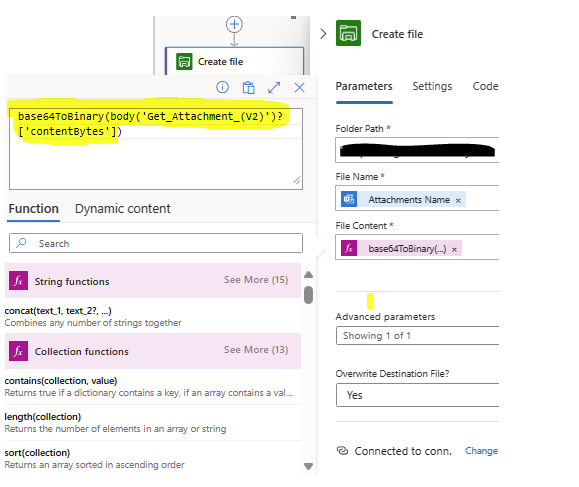The width and height of the screenshot is (579, 487).
Task: Click the Change connection link
Action: tap(481, 451)
